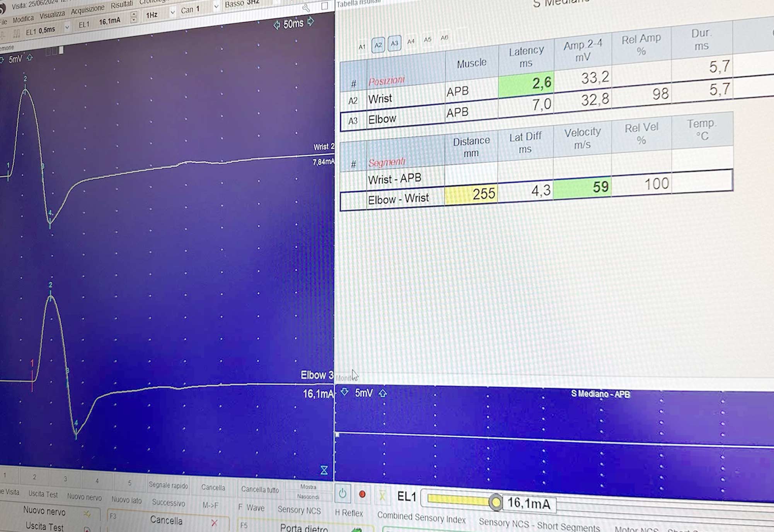774x532 pixels.
Task: Open the Acquisizione menu
Action: tap(87, 10)
